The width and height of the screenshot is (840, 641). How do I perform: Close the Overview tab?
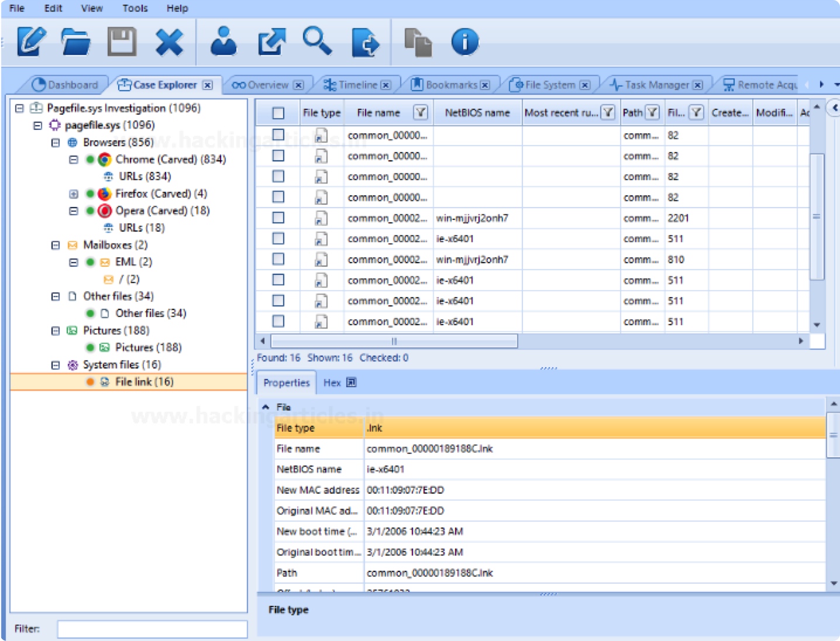point(298,85)
